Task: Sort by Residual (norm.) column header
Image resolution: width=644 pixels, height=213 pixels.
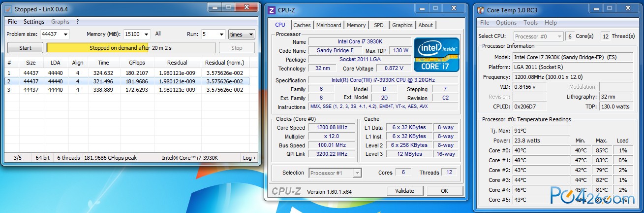Action: tap(225, 63)
